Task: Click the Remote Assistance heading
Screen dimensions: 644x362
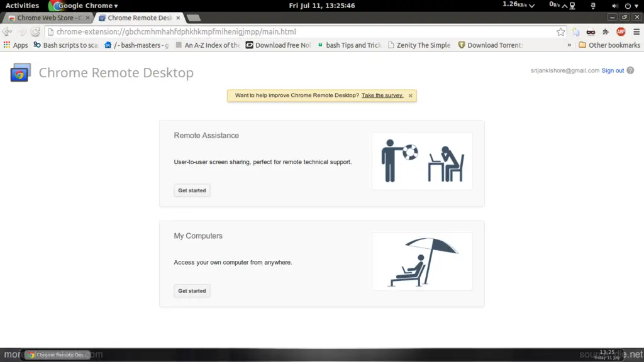Action: [206, 136]
